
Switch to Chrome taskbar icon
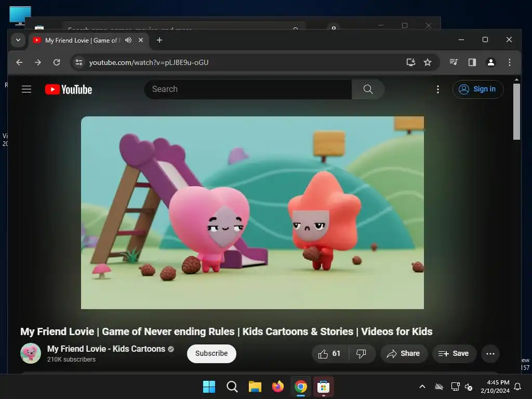(x=301, y=387)
